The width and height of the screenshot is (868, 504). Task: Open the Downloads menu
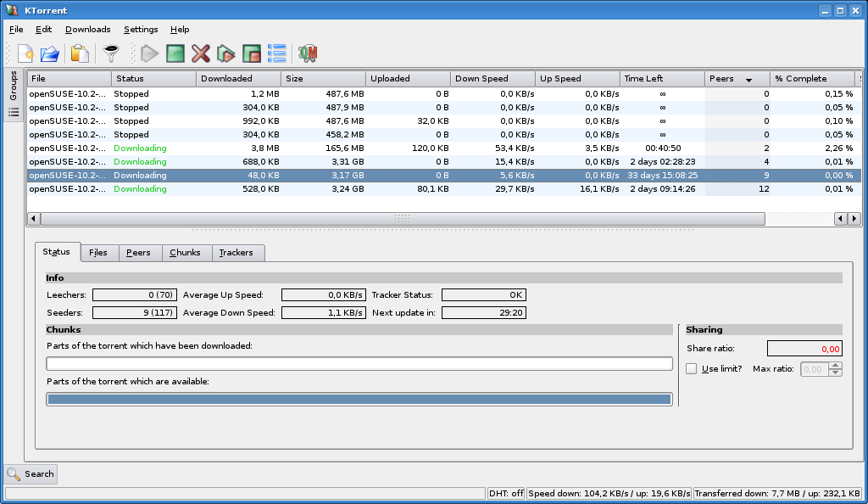[88, 29]
